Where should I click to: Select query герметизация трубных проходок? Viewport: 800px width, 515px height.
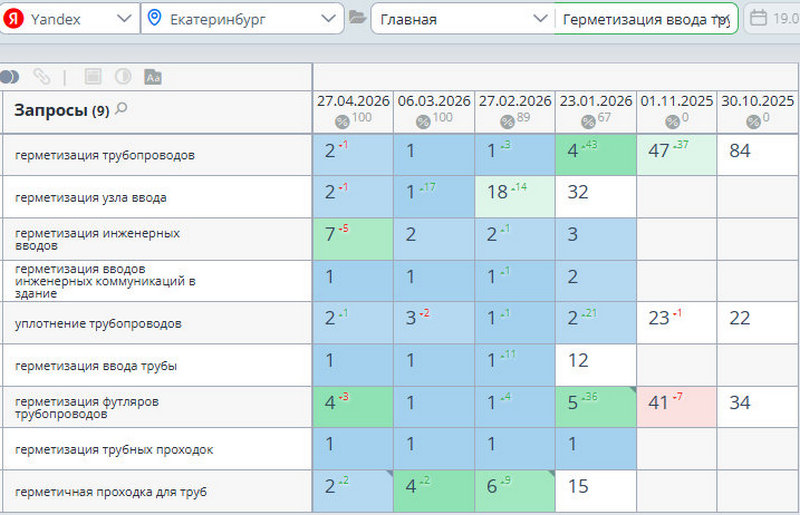tap(114, 450)
